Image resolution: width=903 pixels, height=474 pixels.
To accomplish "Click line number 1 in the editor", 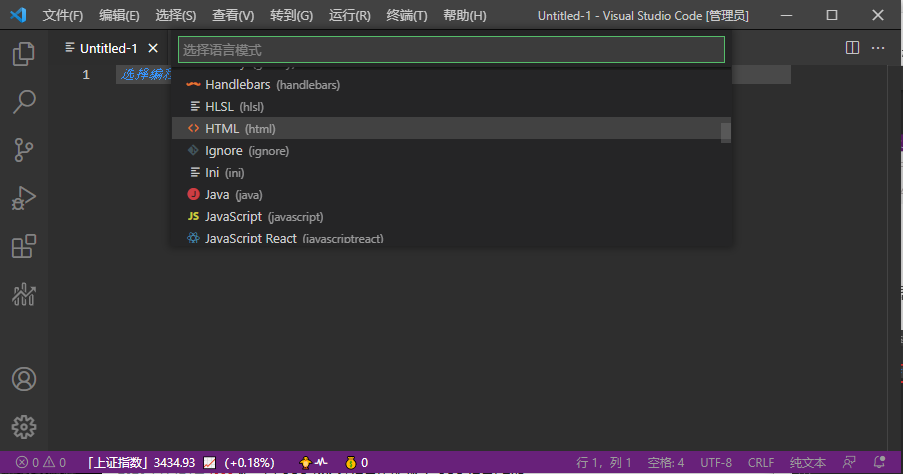I will pos(86,74).
